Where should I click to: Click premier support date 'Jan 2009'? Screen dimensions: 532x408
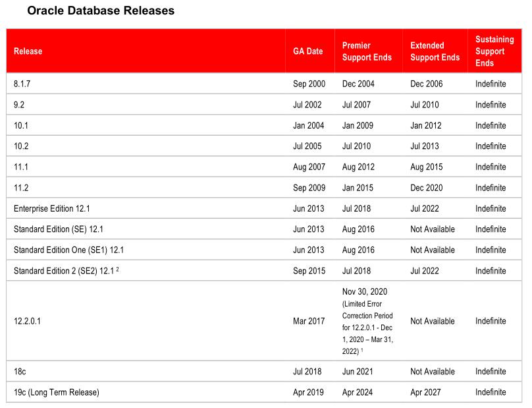coord(358,125)
